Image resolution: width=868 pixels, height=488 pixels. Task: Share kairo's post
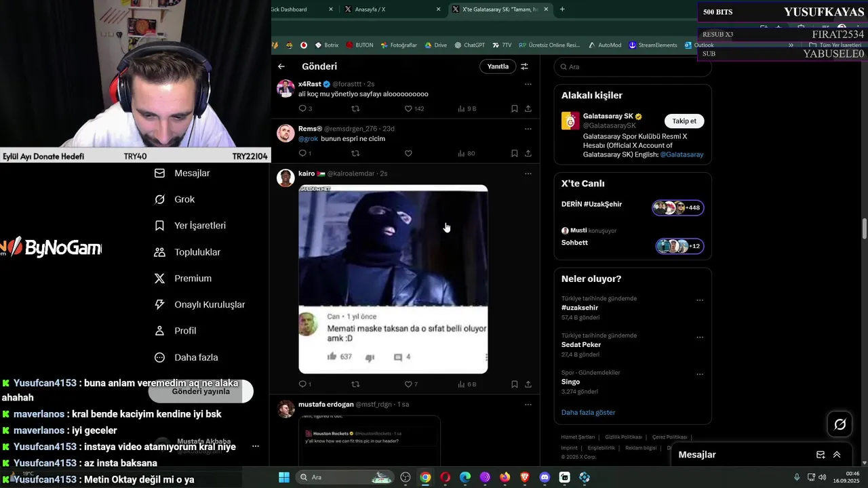pyautogui.click(x=528, y=384)
